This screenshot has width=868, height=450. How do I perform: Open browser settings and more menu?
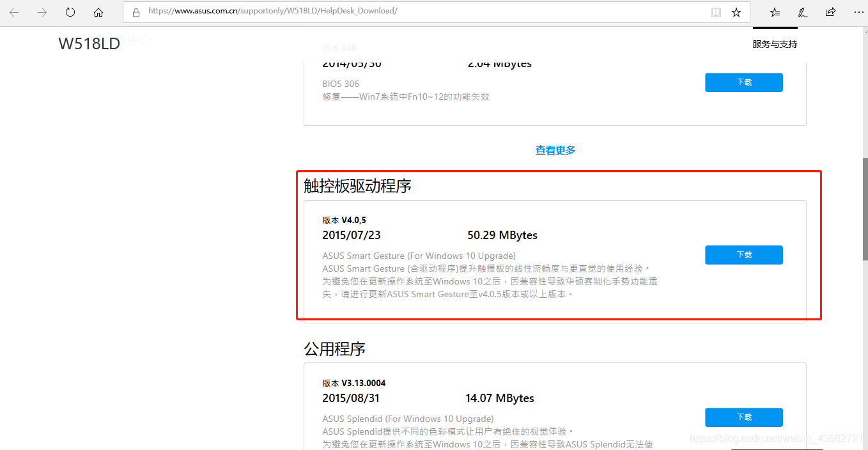[858, 12]
